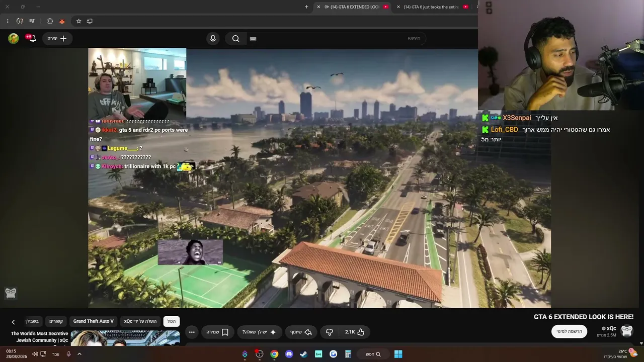Click the xQc channel avatar
The image size is (644, 362).
626,330
